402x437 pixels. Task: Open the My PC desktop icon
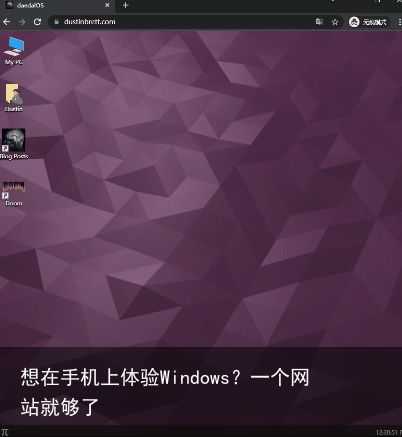(14, 50)
